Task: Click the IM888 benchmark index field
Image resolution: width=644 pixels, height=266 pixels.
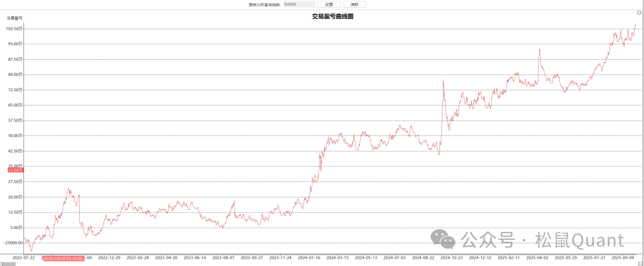Action: 298,4
